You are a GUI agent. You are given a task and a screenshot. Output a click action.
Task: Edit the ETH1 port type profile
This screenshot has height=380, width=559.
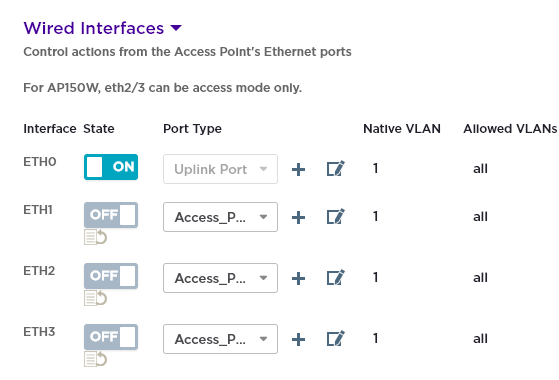[x=335, y=217]
